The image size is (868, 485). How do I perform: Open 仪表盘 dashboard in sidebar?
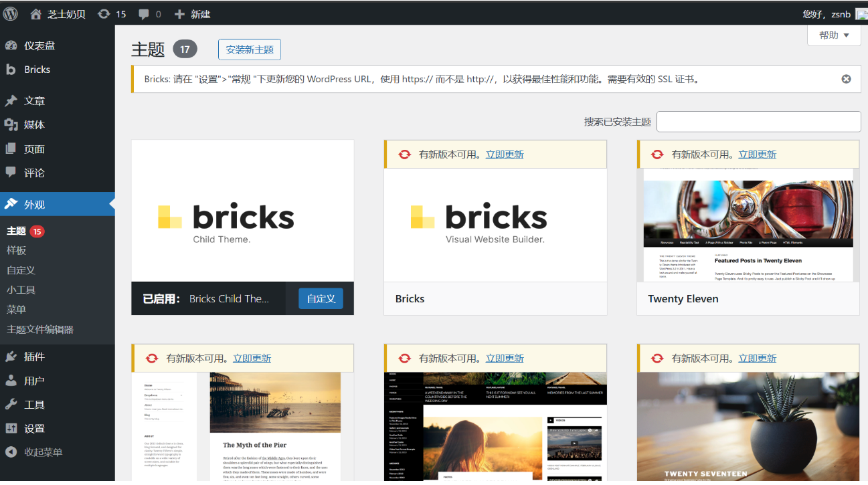39,45
